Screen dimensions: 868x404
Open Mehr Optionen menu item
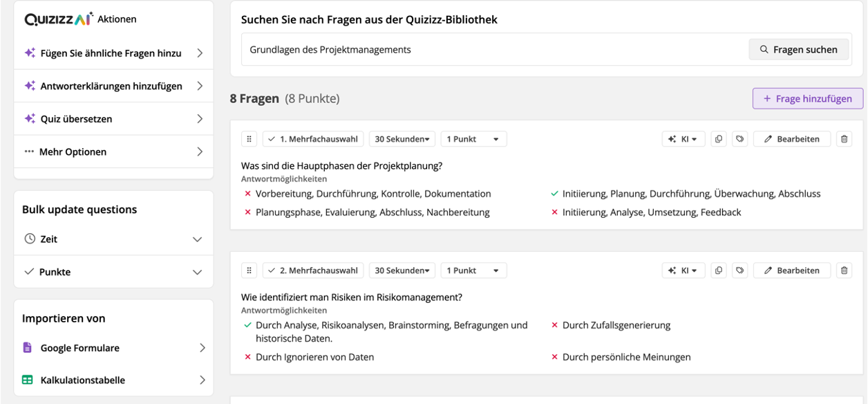tap(113, 151)
